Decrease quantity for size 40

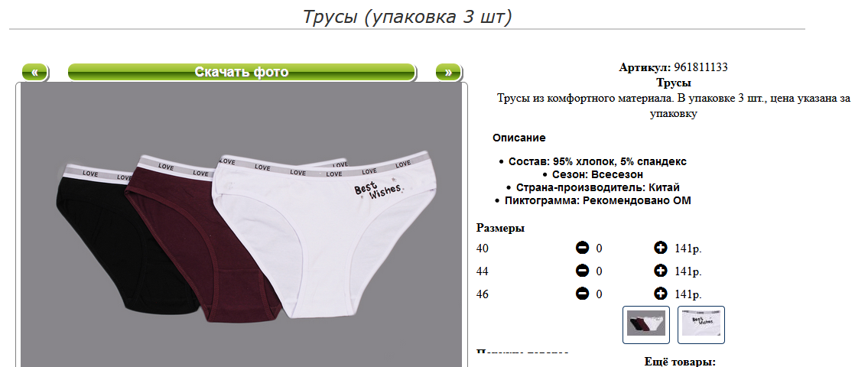point(582,248)
